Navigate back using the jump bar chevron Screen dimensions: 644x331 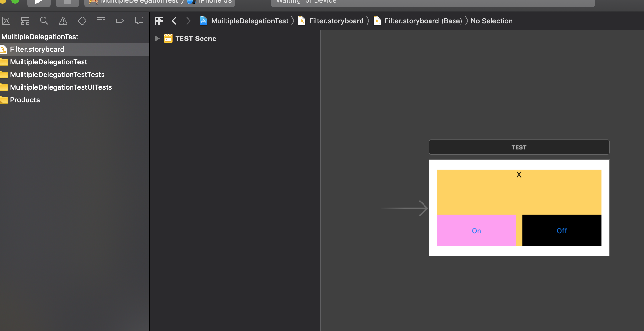pos(174,21)
